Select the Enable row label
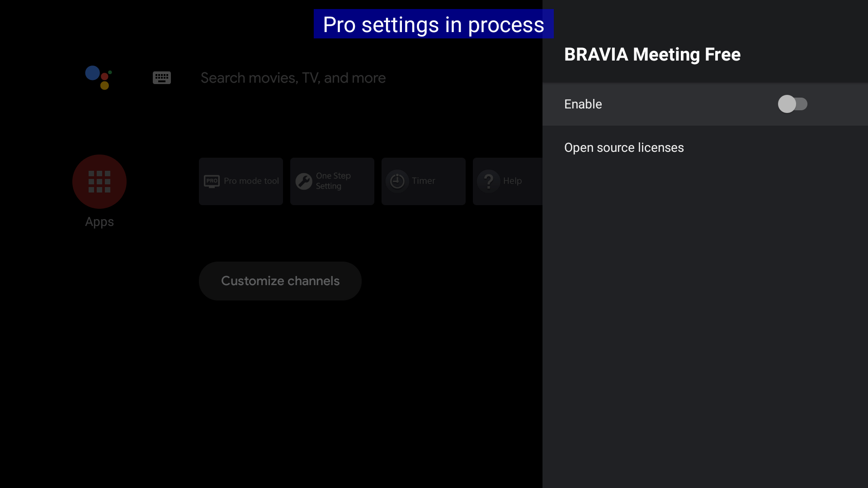Viewport: 868px width, 488px height. 583,104
